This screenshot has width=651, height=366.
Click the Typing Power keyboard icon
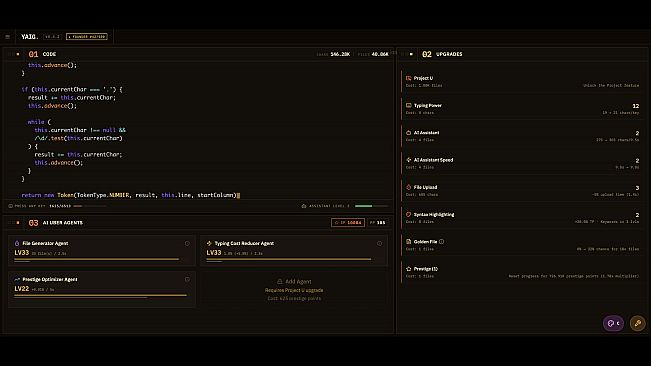tap(409, 105)
